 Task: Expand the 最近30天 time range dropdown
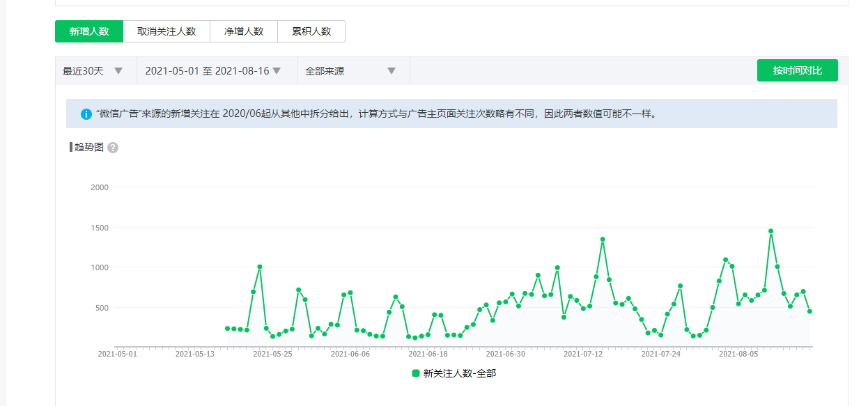click(x=93, y=71)
